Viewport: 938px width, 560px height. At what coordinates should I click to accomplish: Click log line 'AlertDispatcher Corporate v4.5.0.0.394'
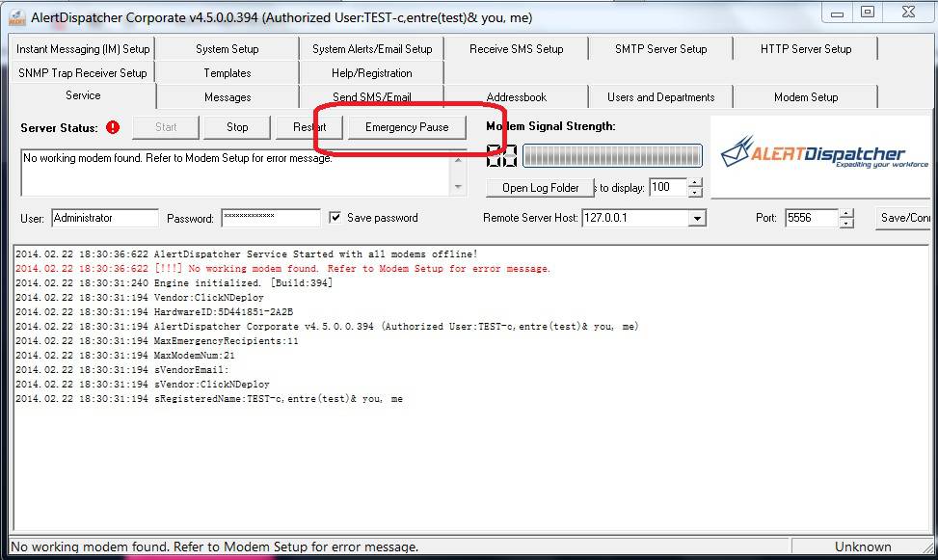coord(327,326)
